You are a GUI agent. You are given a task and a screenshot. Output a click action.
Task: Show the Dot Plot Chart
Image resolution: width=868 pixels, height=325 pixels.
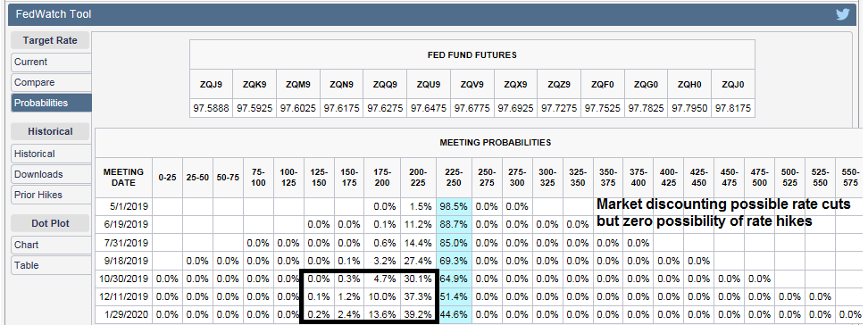click(52, 245)
